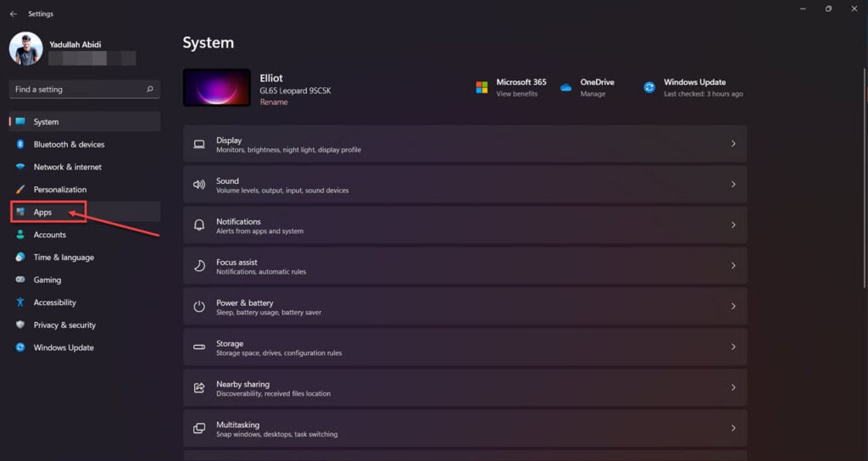Viewport: 868px width, 461px height.
Task: Click the vertical scrollbar on right edge
Action: pyautogui.click(x=865, y=177)
